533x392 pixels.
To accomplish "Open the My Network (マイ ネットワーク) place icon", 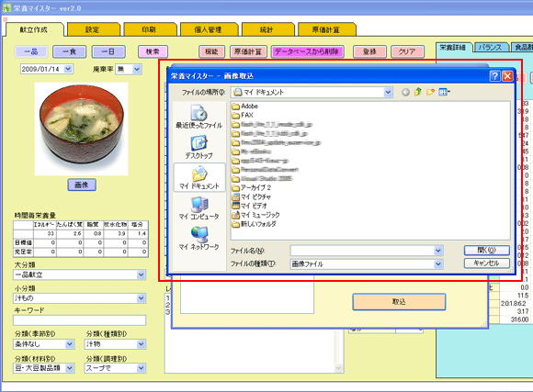I will (x=198, y=238).
